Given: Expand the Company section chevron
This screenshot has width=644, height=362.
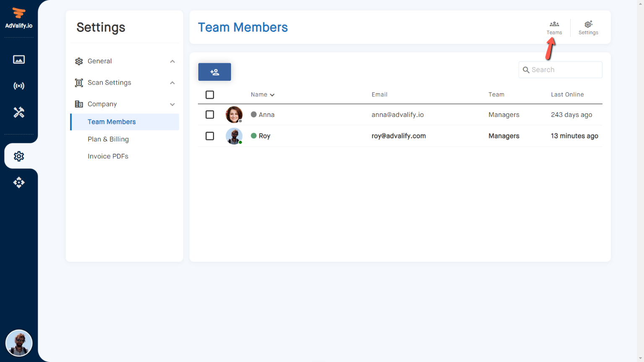Looking at the screenshot, I should tap(172, 104).
